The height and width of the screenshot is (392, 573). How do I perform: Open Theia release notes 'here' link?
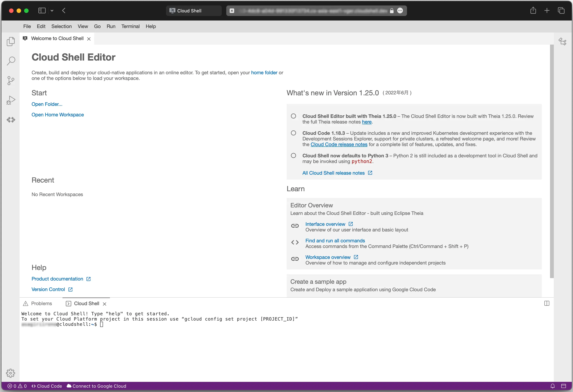pos(367,122)
